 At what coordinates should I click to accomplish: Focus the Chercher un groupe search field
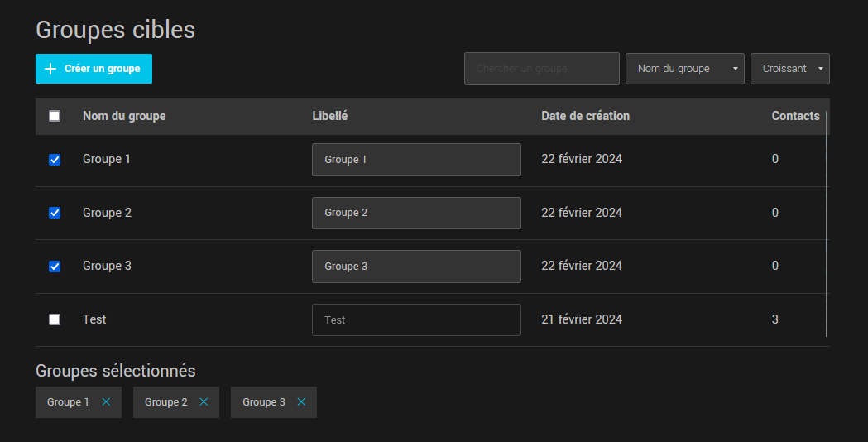(x=541, y=69)
